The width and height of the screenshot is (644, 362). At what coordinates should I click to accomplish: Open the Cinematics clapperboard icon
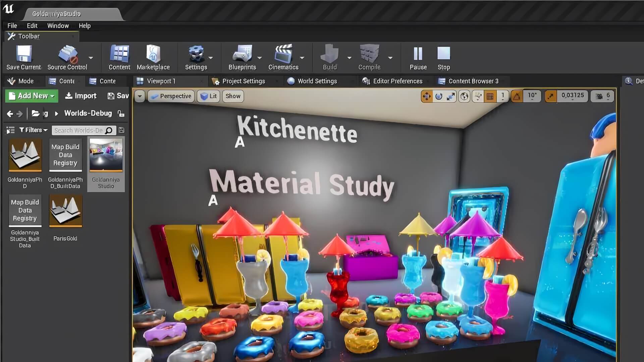(283, 54)
